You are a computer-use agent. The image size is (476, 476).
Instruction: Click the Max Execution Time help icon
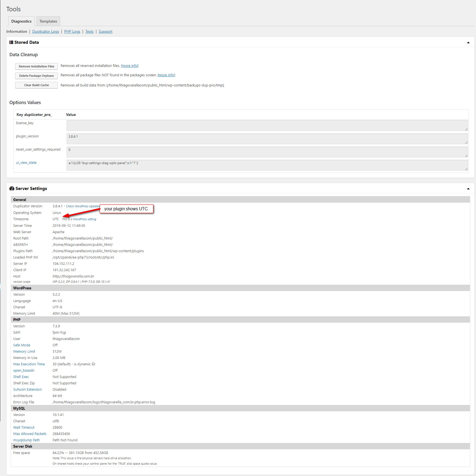[94, 364]
